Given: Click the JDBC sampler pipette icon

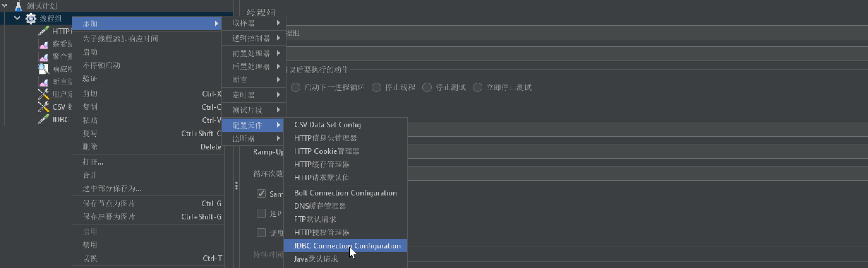Looking at the screenshot, I should click(x=43, y=119).
